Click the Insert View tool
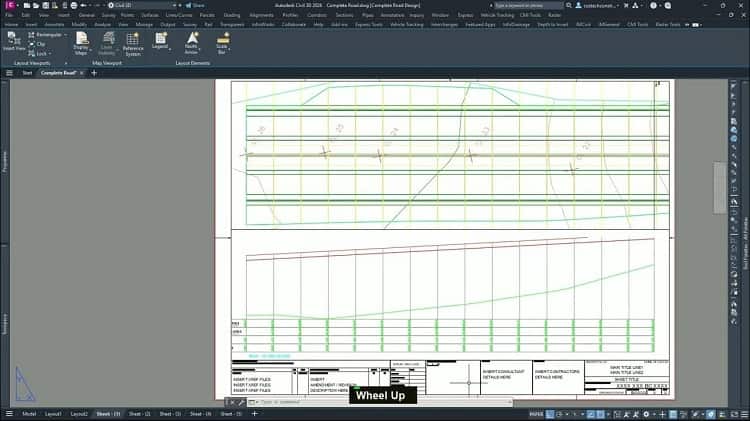This screenshot has width=750, height=421. pos(14,41)
